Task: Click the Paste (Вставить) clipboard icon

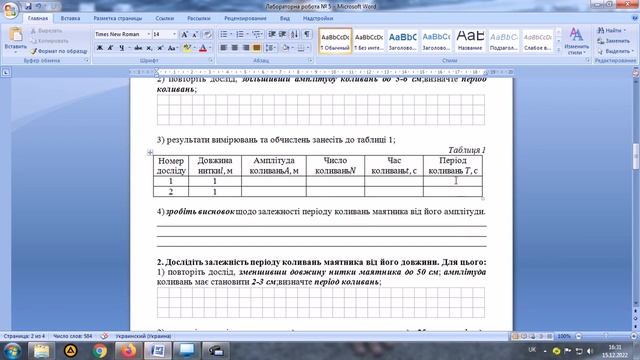Action: (16, 35)
